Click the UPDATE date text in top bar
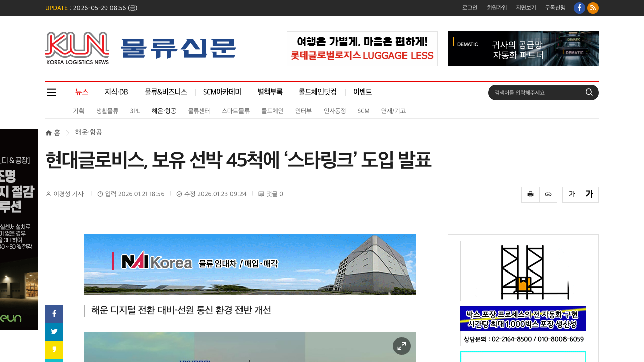The width and height of the screenshot is (644, 362). (x=92, y=8)
